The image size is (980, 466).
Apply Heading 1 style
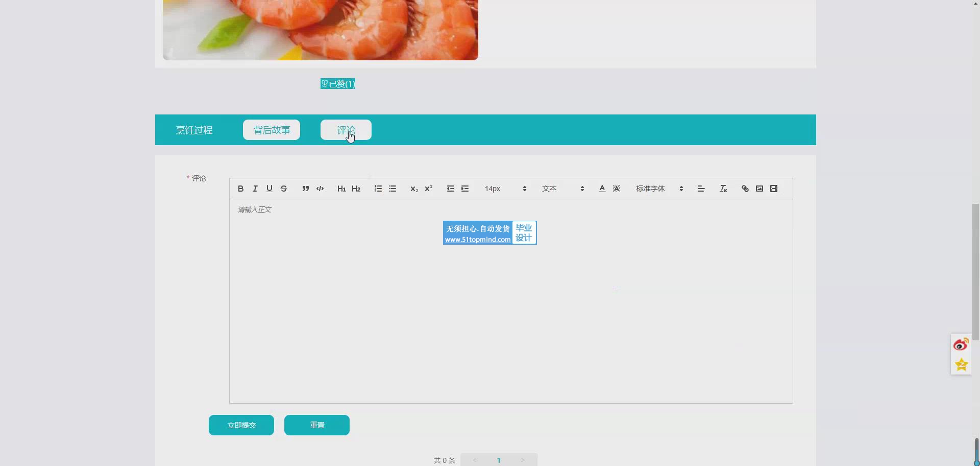point(341,189)
